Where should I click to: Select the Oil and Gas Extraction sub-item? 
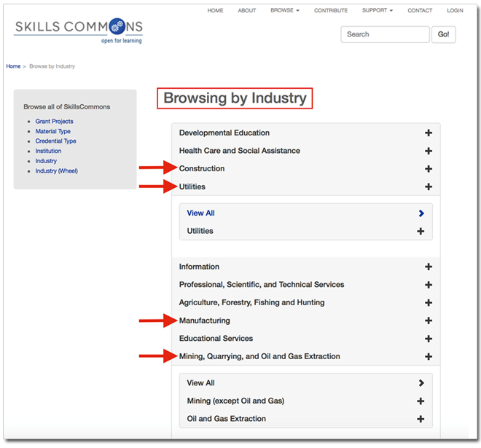227,419
